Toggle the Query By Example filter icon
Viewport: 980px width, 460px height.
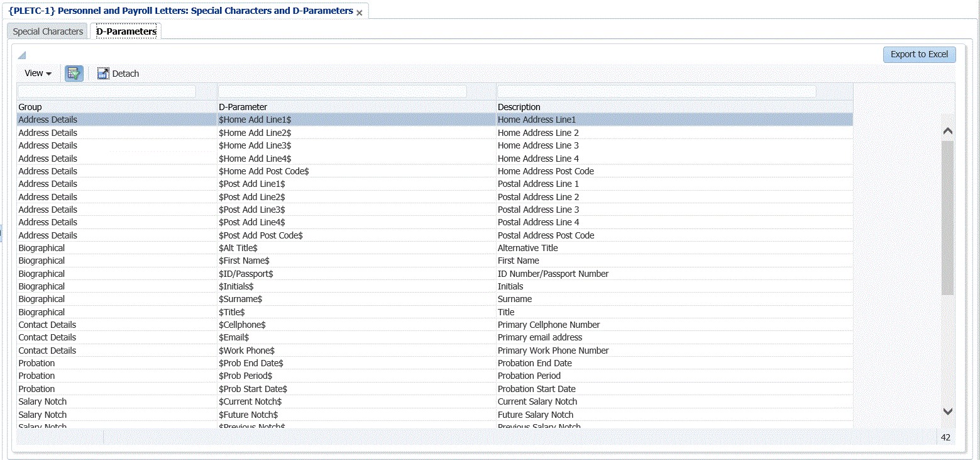[x=74, y=74]
